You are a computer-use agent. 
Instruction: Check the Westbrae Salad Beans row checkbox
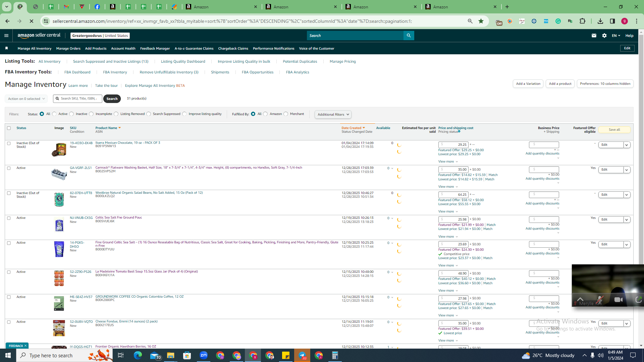pos(9,193)
